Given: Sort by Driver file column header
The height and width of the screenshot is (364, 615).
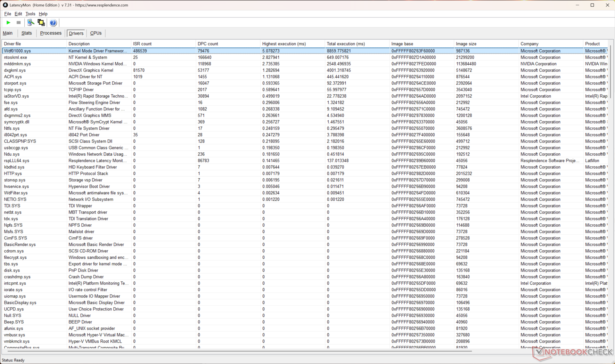Looking at the screenshot, I should tap(34, 44).
